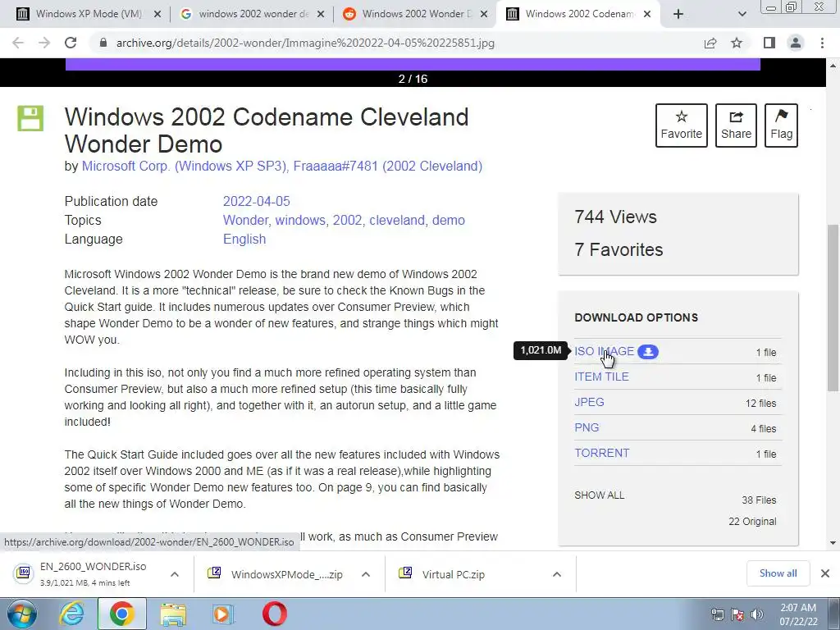Click the 744 Views text
Image resolution: width=840 pixels, height=630 pixels.
615,217
